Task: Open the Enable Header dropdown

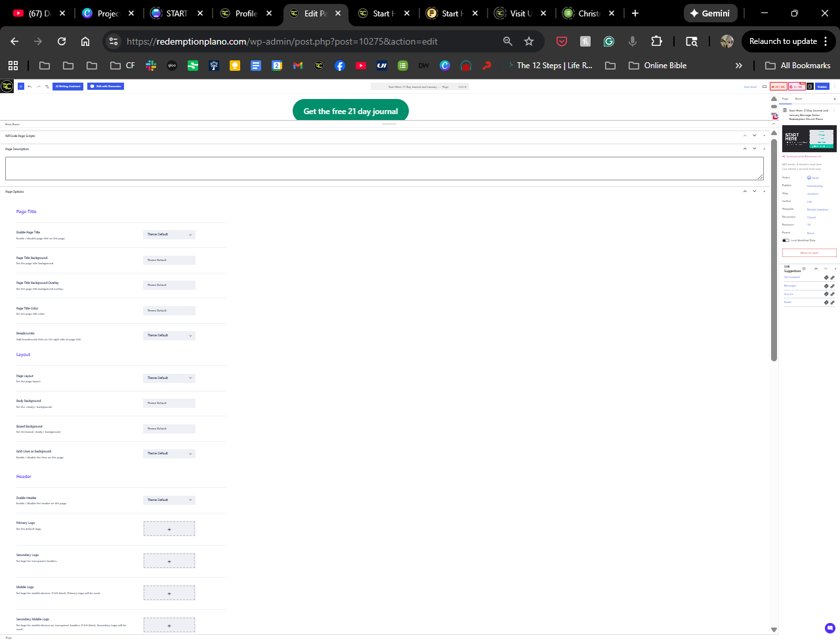Action: [169, 500]
